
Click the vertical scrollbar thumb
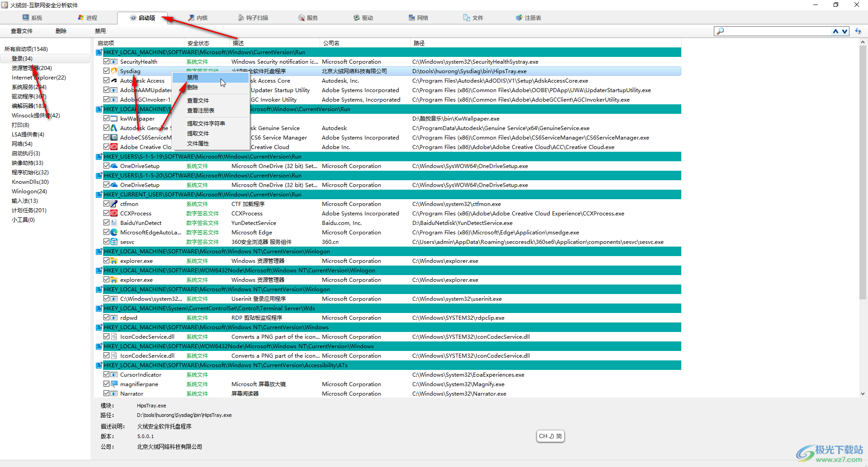tap(863, 172)
